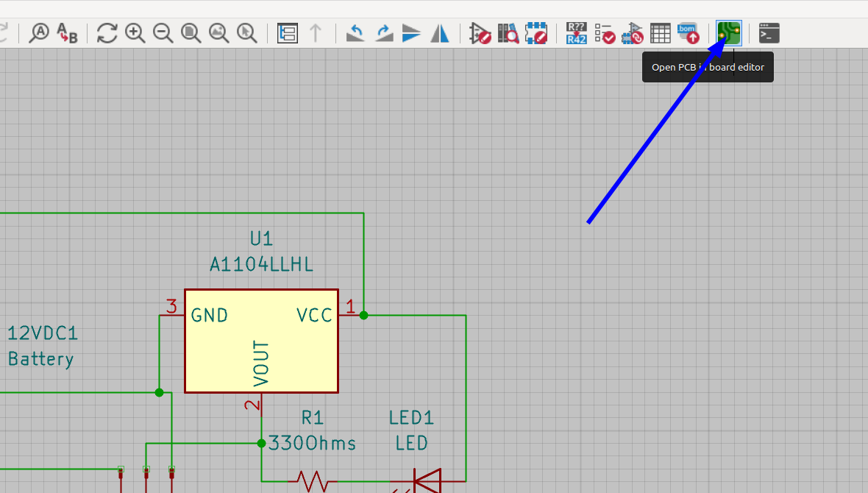Run the electrical rule check
The height and width of the screenshot is (493, 868).
coord(604,32)
